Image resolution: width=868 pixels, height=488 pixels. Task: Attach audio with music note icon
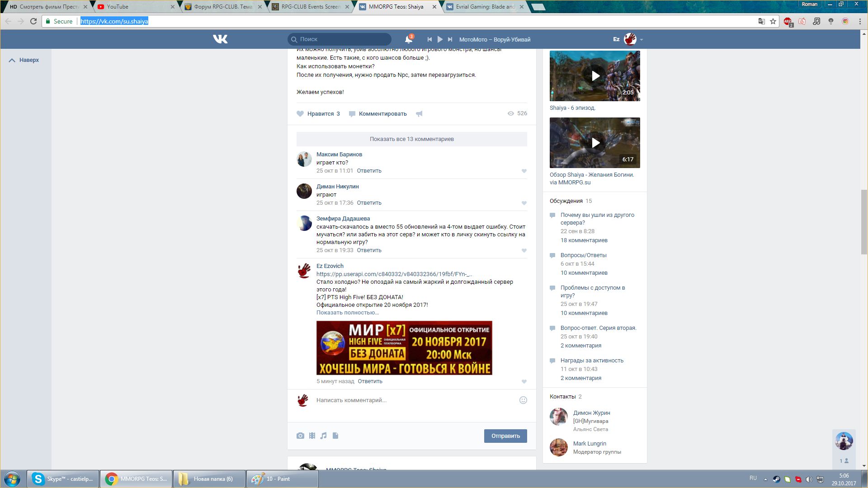(x=323, y=436)
